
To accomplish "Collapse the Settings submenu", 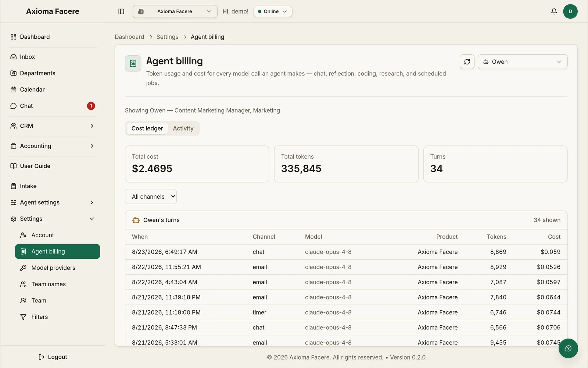I will click(53, 219).
